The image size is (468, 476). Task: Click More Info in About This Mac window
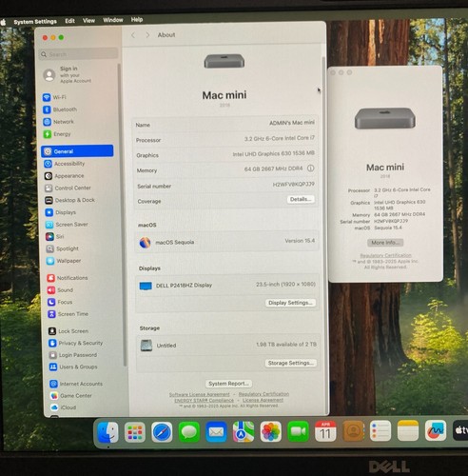point(385,243)
